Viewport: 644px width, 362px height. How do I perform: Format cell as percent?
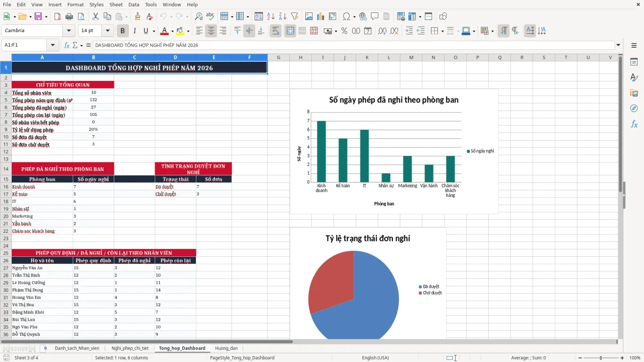pyautogui.click(x=344, y=31)
